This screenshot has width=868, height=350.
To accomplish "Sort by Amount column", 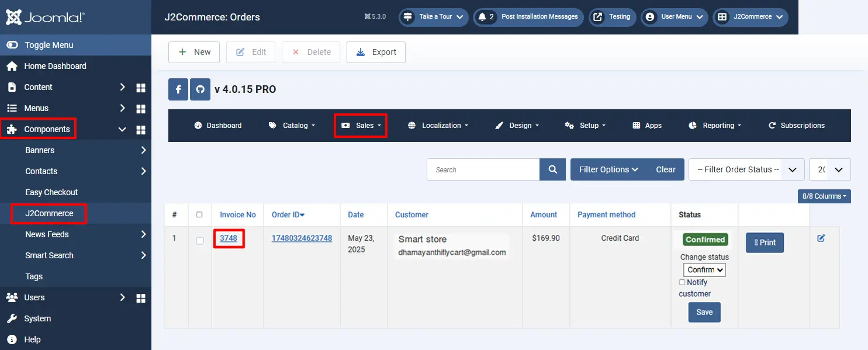I will tap(544, 214).
